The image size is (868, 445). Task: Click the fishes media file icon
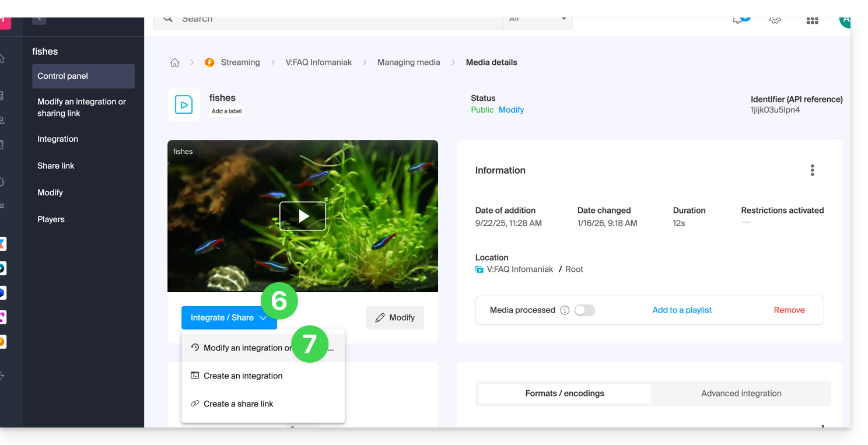(x=184, y=105)
